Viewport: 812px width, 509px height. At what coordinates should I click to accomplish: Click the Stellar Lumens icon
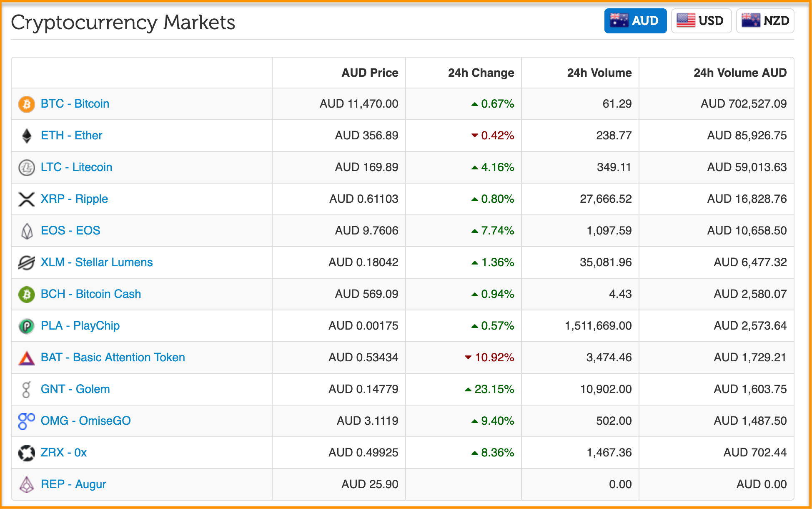click(x=27, y=262)
